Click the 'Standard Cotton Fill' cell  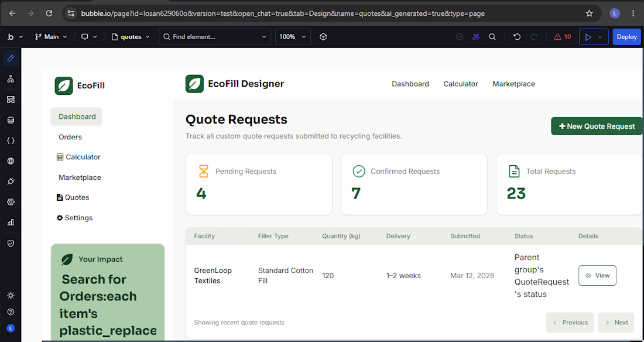pyautogui.click(x=286, y=276)
